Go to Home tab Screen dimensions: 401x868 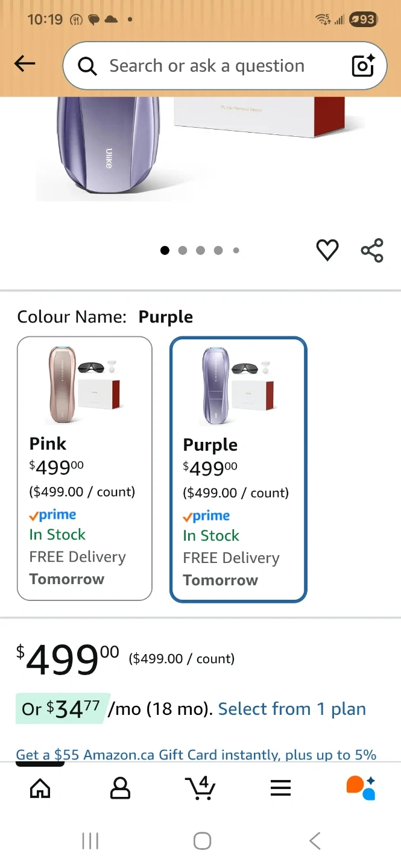point(40,787)
